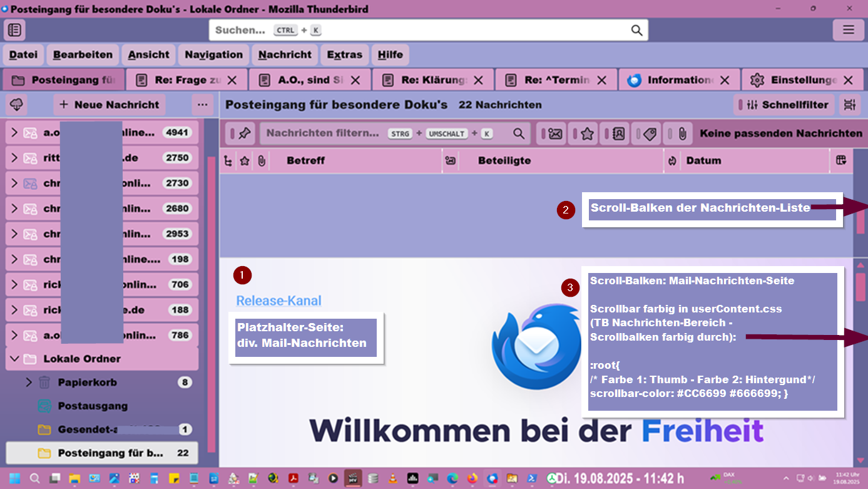Toggle the unread messages quick filter

coord(551,133)
